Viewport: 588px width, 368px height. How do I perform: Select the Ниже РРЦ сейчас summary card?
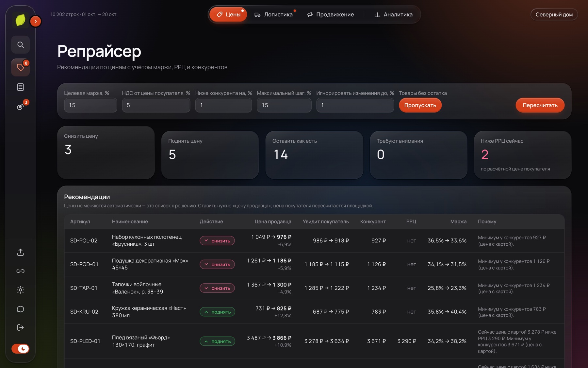(x=523, y=155)
